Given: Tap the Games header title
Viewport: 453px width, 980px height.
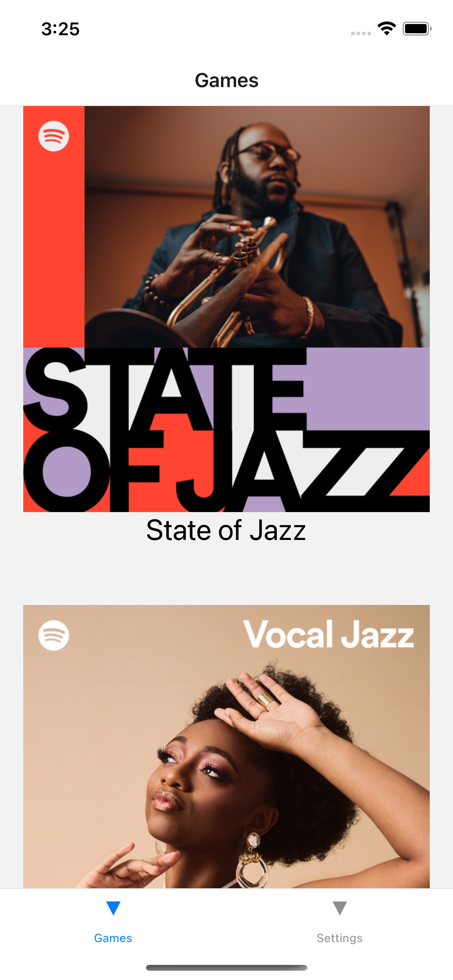Looking at the screenshot, I should point(226,81).
